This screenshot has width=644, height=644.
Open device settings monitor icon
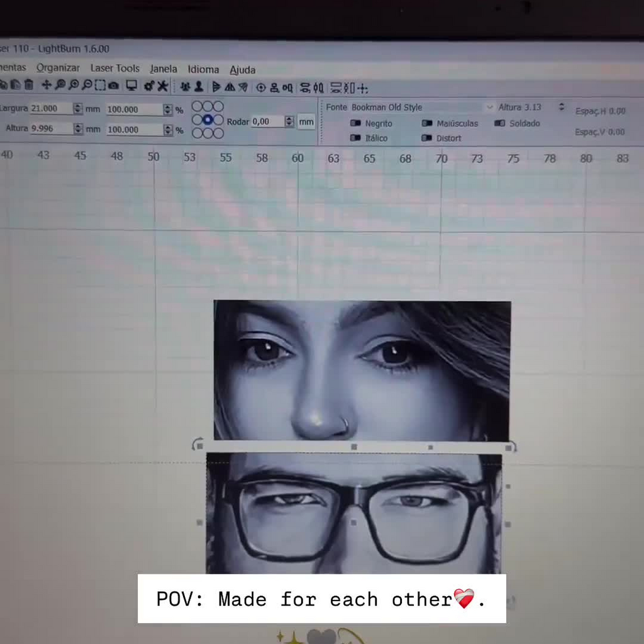(x=131, y=86)
